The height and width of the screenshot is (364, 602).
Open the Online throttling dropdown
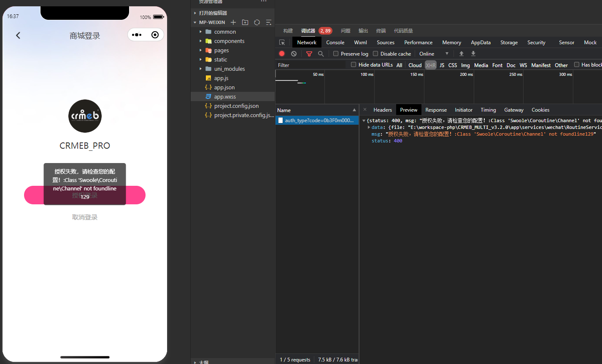[x=434, y=54]
